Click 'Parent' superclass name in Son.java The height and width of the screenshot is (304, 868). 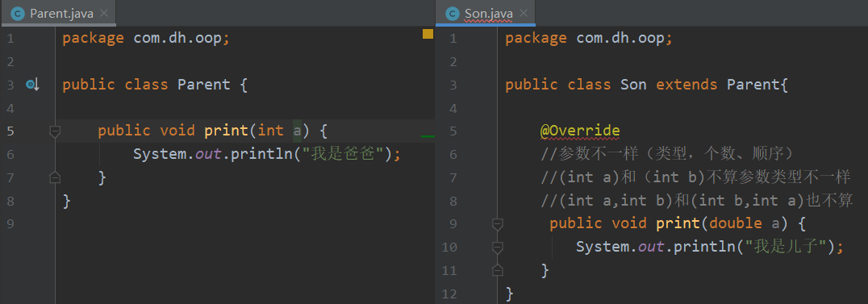[x=753, y=85]
